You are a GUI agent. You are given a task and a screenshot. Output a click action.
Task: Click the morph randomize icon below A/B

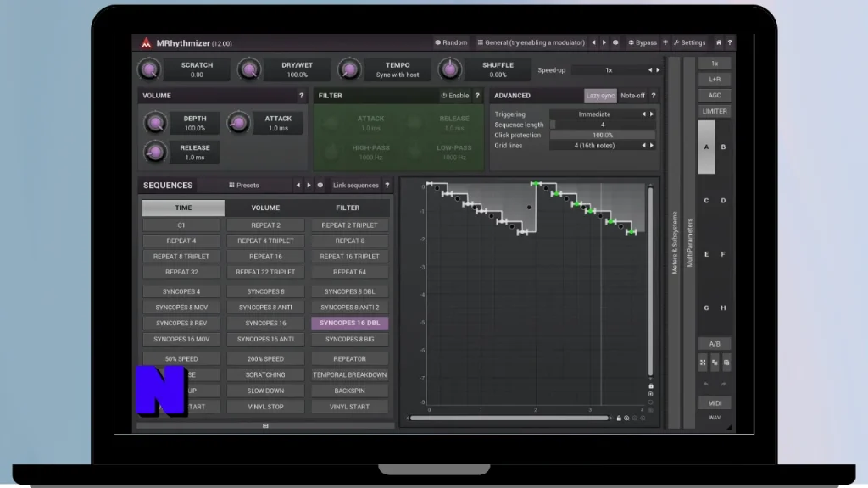703,363
